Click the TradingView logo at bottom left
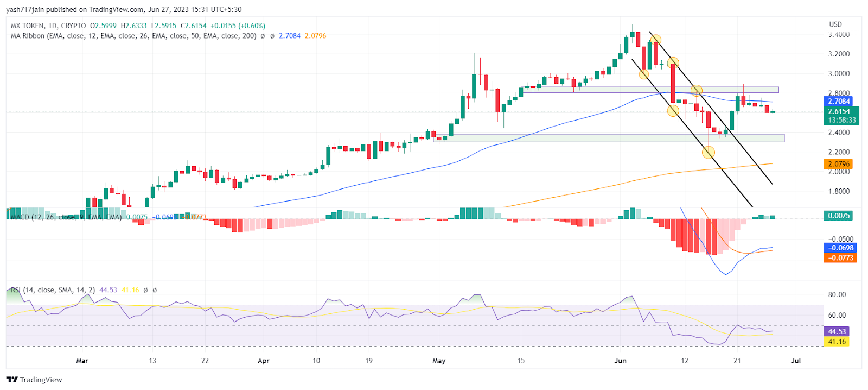The width and height of the screenshot is (868, 390). [x=34, y=380]
